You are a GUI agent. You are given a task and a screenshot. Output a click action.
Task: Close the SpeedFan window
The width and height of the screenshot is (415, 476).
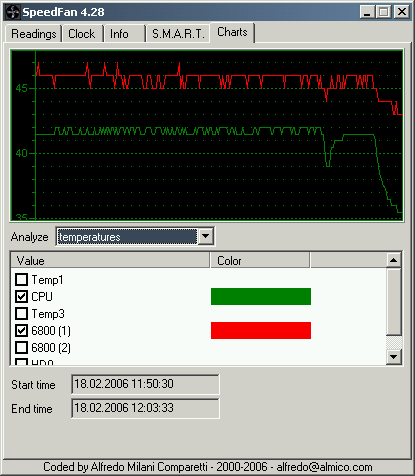coord(402,12)
